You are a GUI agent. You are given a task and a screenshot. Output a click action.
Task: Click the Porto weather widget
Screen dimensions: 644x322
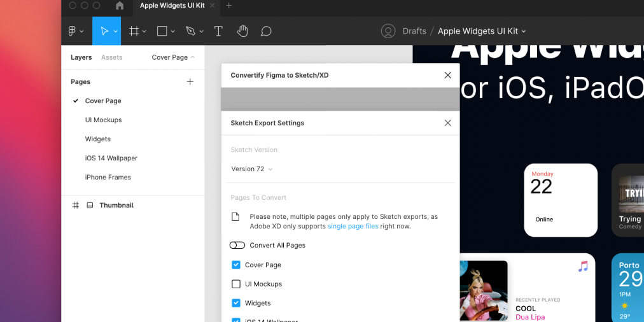click(x=627, y=288)
